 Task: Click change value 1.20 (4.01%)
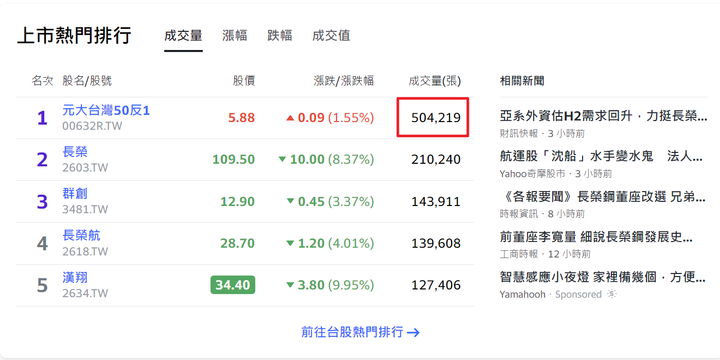[x=330, y=243]
